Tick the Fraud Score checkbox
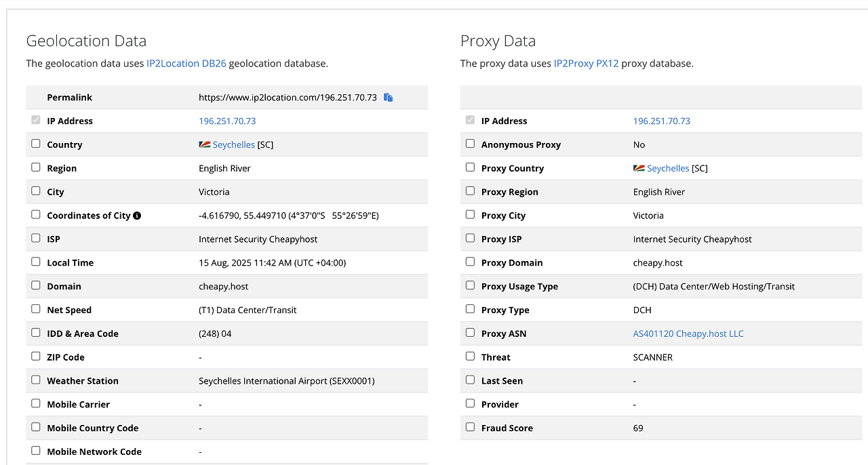The image size is (868, 465). (x=470, y=427)
